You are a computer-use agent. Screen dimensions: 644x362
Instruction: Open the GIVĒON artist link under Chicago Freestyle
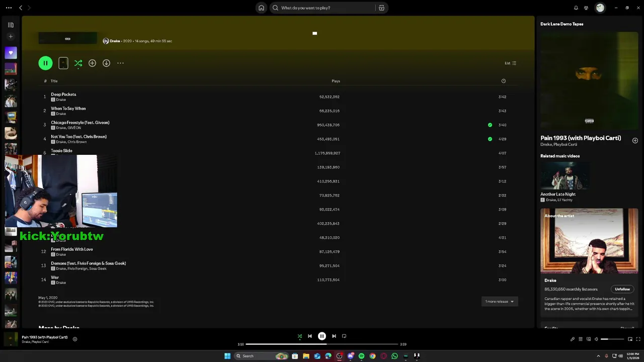[74, 128]
